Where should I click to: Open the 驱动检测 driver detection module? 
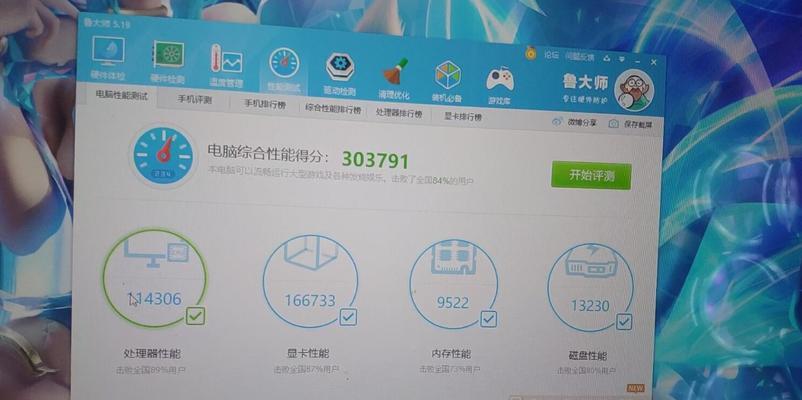click(339, 74)
